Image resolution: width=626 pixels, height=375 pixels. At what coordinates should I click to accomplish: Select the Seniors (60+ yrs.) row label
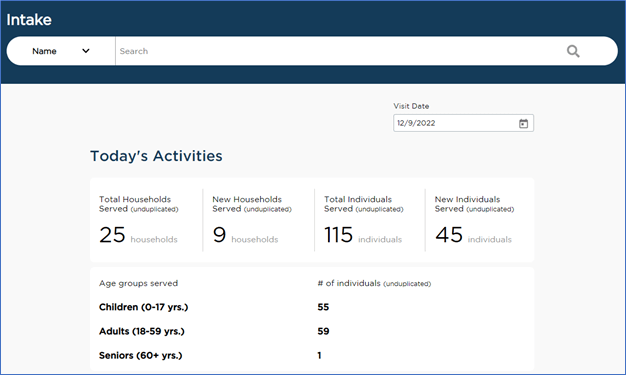click(x=141, y=355)
